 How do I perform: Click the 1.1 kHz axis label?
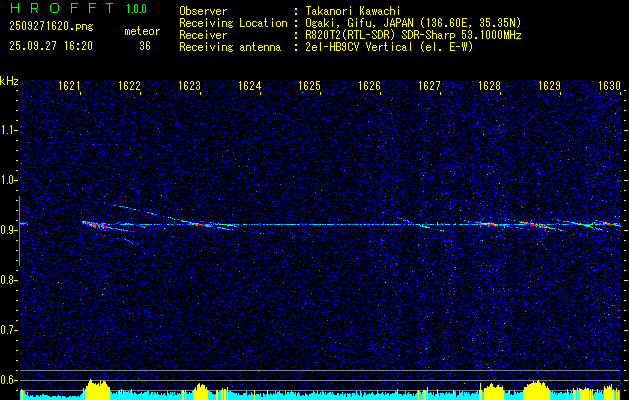click(x=8, y=130)
